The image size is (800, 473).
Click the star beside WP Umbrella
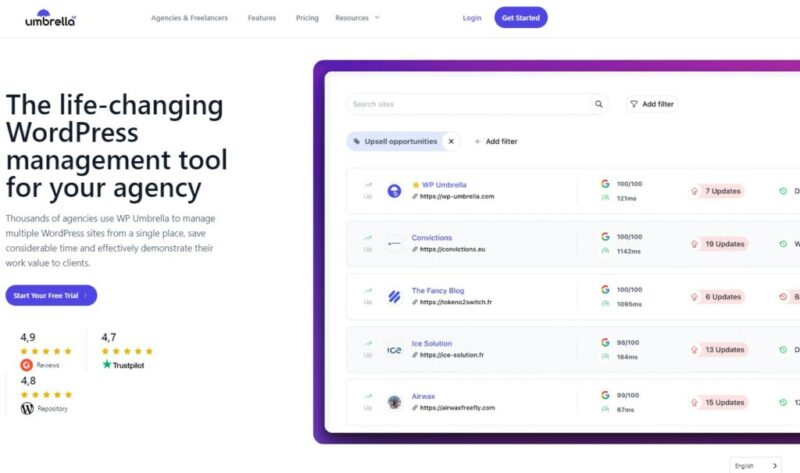pyautogui.click(x=416, y=185)
